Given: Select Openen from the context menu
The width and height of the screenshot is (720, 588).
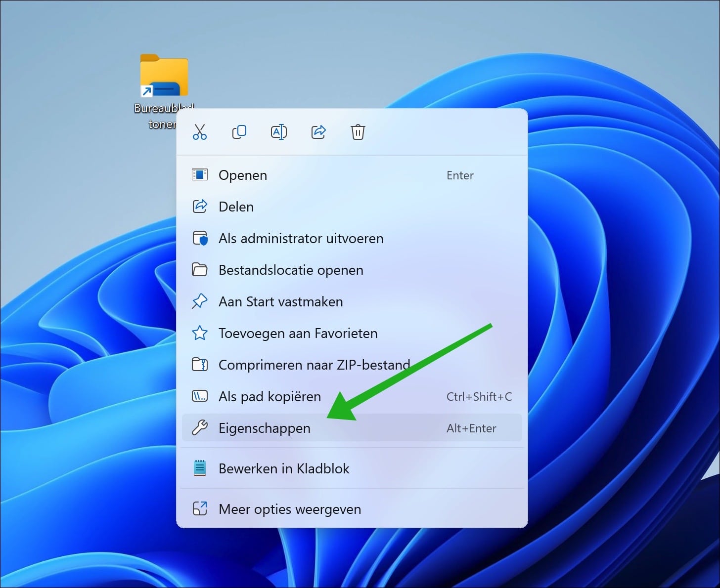Looking at the screenshot, I should click(x=242, y=175).
